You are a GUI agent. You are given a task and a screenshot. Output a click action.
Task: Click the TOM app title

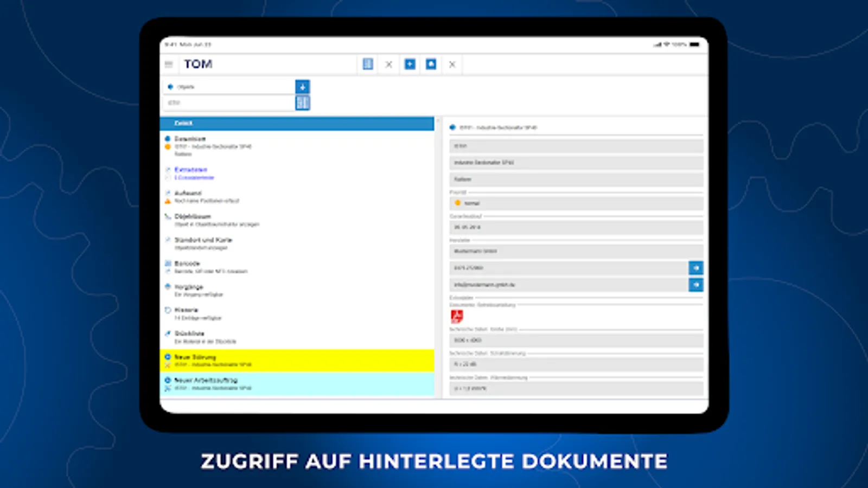coord(198,64)
